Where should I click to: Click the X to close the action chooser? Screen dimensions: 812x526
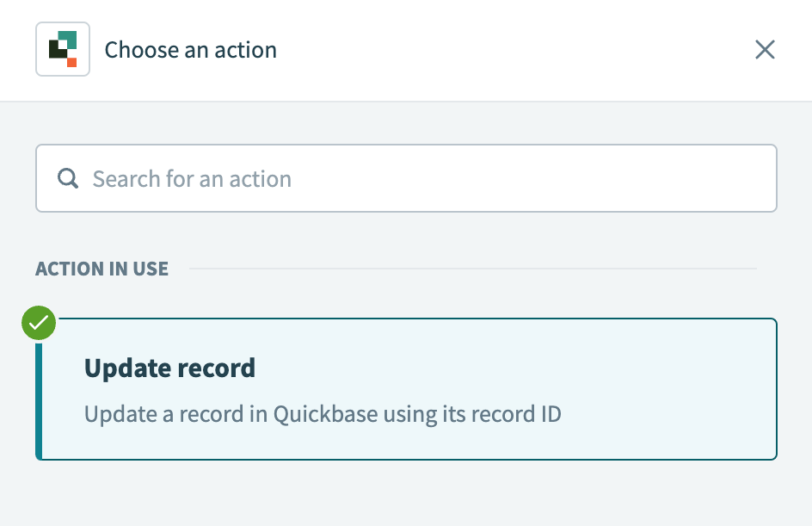coord(765,49)
